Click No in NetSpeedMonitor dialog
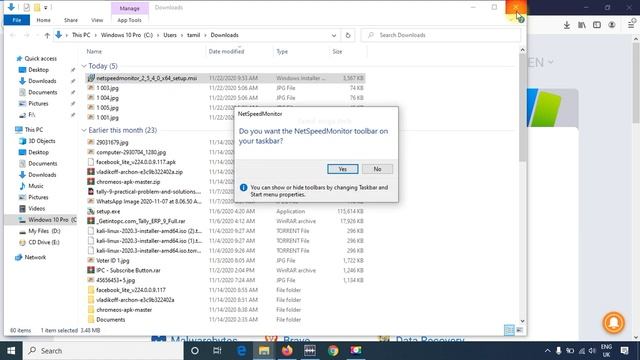The image size is (640, 360). [x=377, y=169]
